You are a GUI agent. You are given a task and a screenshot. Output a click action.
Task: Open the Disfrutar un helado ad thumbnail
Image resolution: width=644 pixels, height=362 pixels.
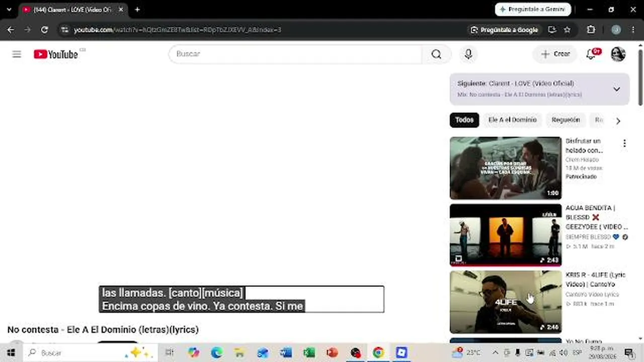click(506, 168)
